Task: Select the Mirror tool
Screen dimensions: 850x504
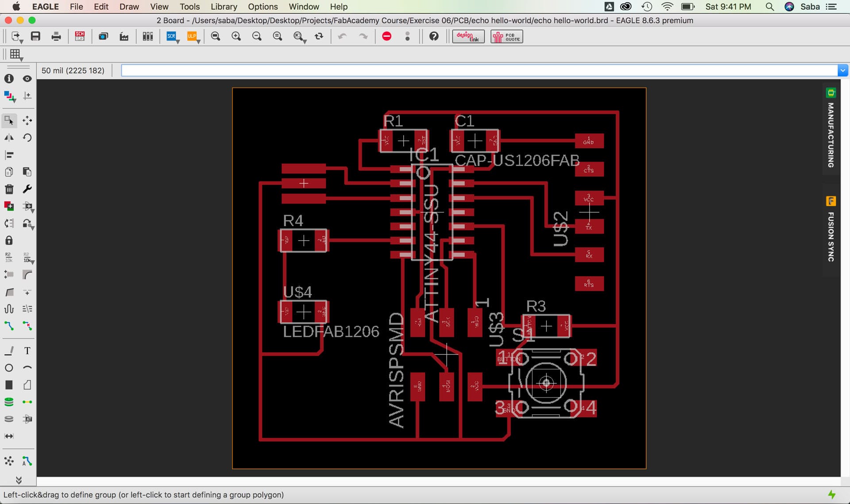Action: click(9, 138)
